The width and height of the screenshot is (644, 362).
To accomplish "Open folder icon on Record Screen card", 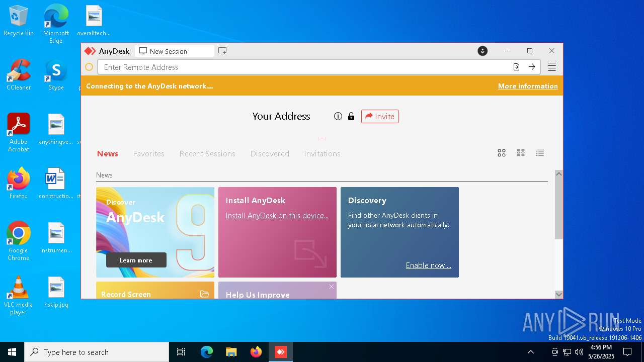I will pos(204,294).
